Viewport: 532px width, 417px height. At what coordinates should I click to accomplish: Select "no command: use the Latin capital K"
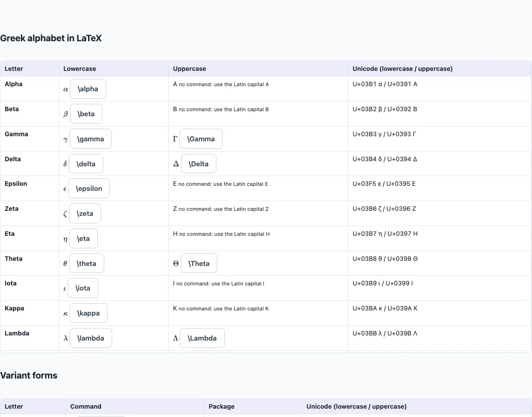point(223,309)
